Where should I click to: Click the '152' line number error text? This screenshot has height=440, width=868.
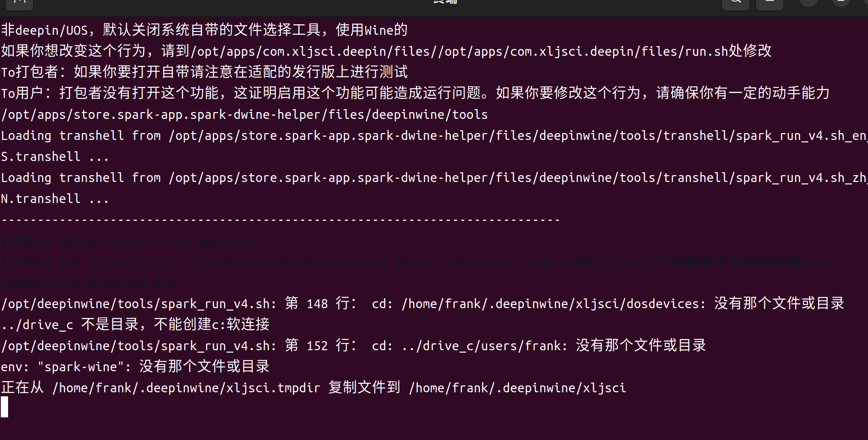pyautogui.click(x=317, y=346)
